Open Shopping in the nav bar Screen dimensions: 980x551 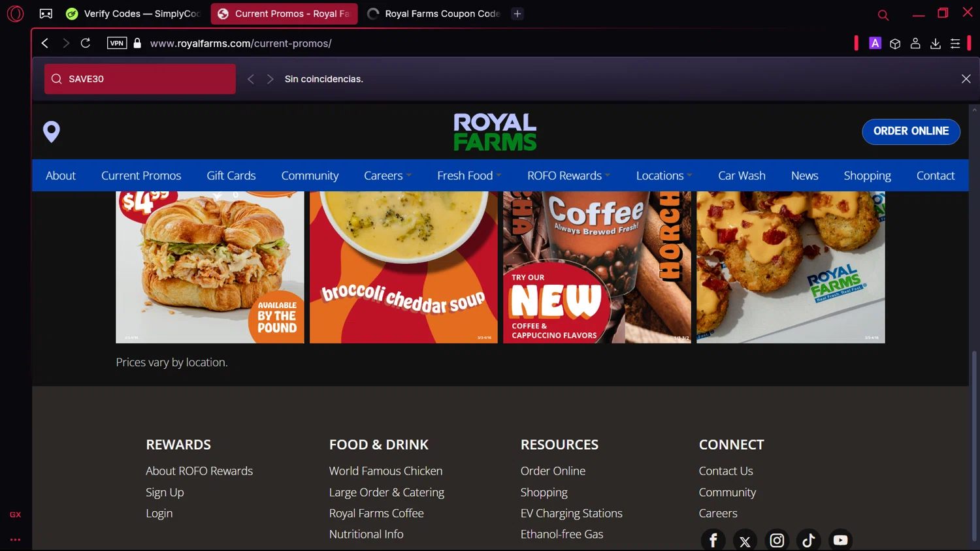(867, 176)
